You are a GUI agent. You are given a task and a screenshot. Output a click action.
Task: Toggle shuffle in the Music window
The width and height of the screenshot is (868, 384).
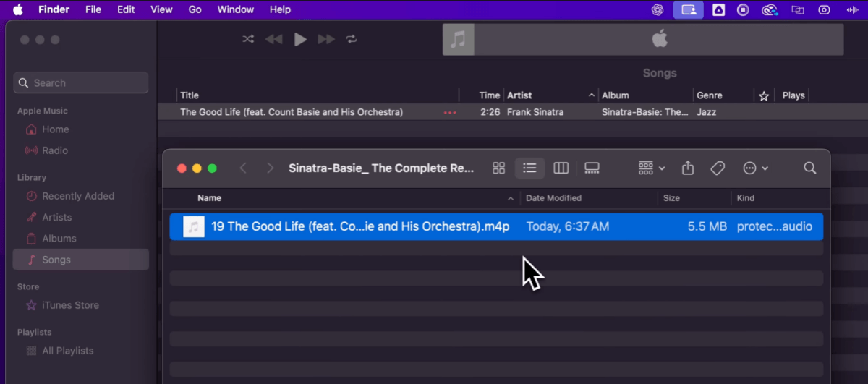[x=248, y=39]
